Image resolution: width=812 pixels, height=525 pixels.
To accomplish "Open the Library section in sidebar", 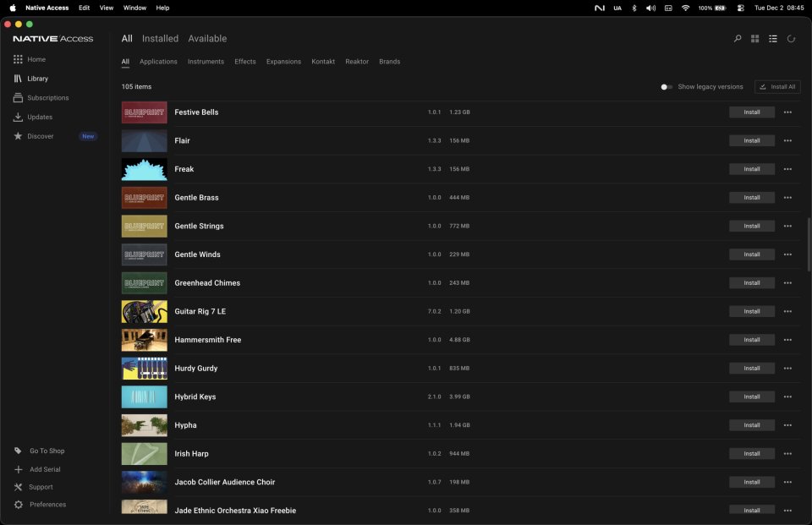I will pyautogui.click(x=38, y=78).
